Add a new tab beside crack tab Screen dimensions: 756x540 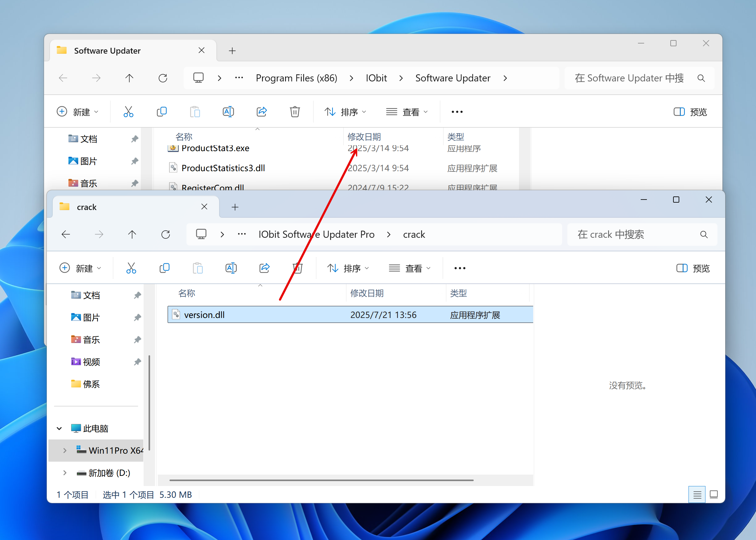click(x=235, y=207)
